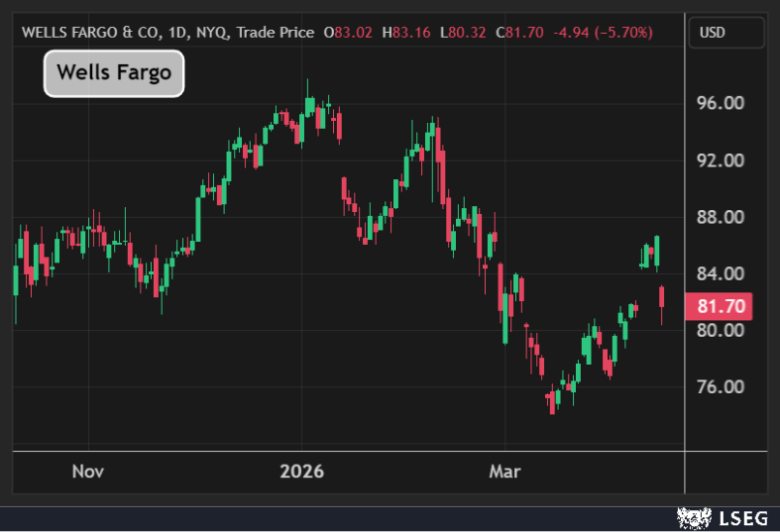Viewport: 780px width, 532px height.
Task: Click the high value H83.16
Action: tap(408, 33)
